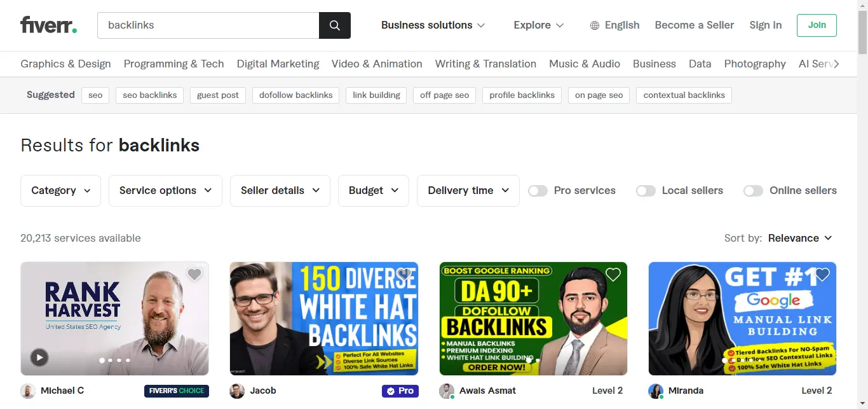
Task: Open Graphics & Design category
Action: click(65, 64)
